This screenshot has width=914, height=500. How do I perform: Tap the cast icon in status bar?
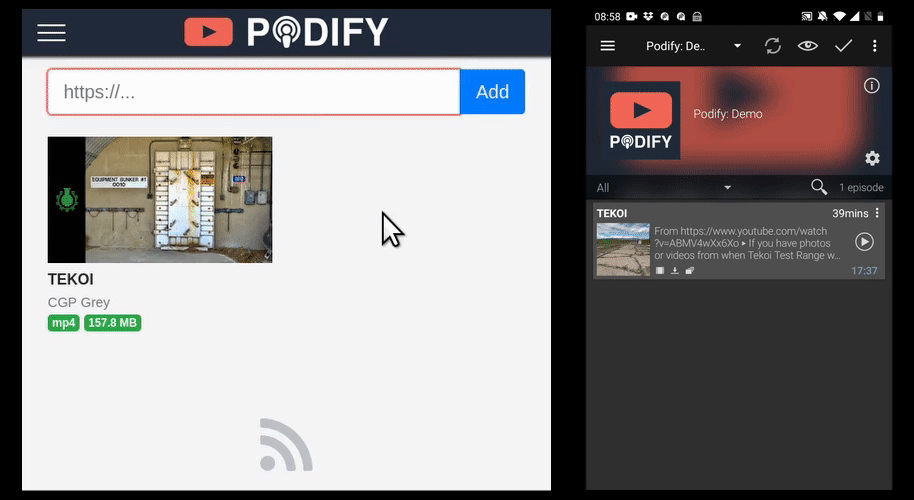pos(807,16)
